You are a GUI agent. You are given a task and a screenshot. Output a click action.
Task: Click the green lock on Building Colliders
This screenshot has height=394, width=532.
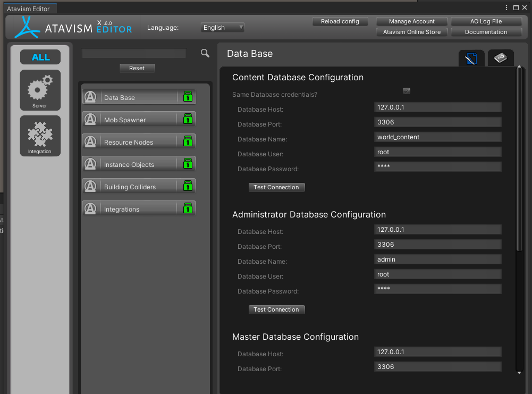pos(187,186)
